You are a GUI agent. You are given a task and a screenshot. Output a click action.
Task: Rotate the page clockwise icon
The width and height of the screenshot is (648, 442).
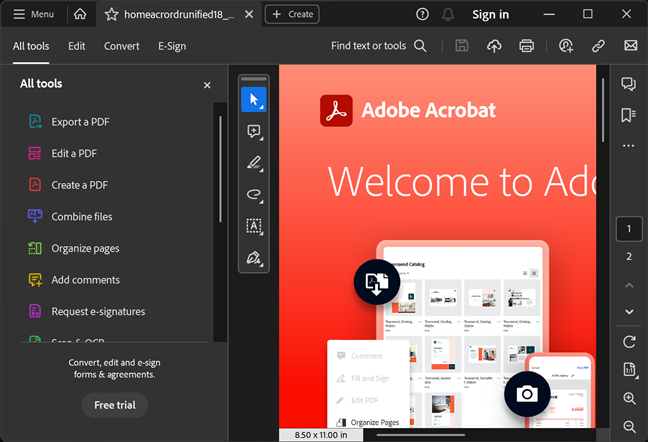click(629, 342)
